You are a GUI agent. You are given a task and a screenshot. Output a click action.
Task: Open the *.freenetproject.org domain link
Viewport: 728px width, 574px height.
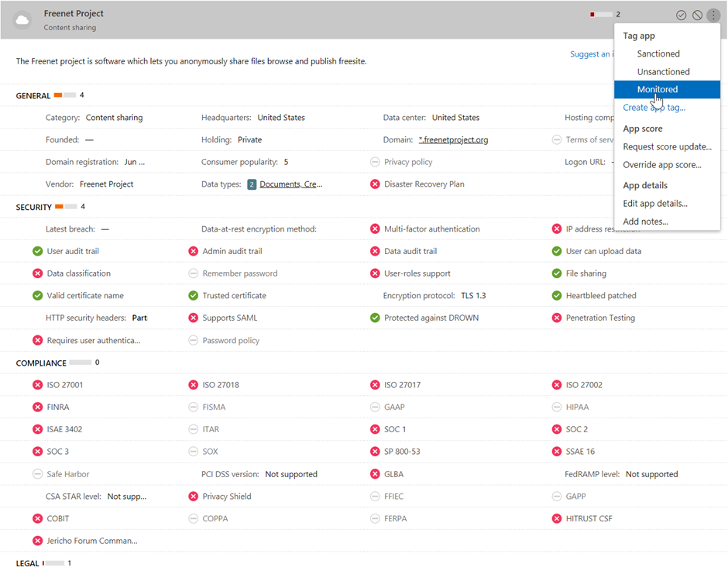[x=453, y=140]
